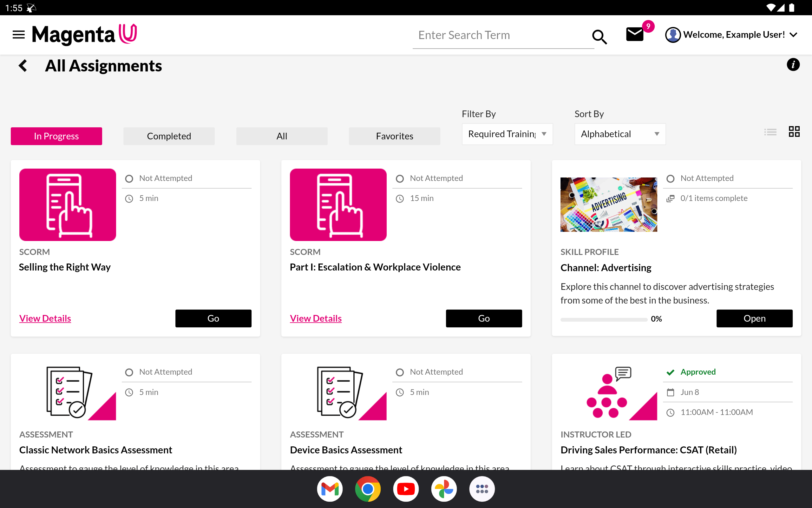Click the Device Basics Assessment checklist thumbnail
This screenshot has width=812, height=508.
(x=338, y=392)
